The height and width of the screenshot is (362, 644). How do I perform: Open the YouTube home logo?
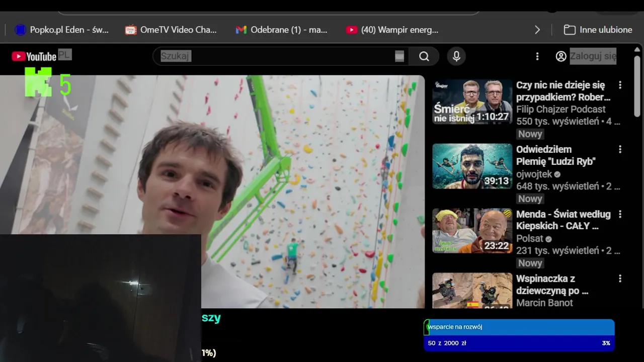click(34, 56)
